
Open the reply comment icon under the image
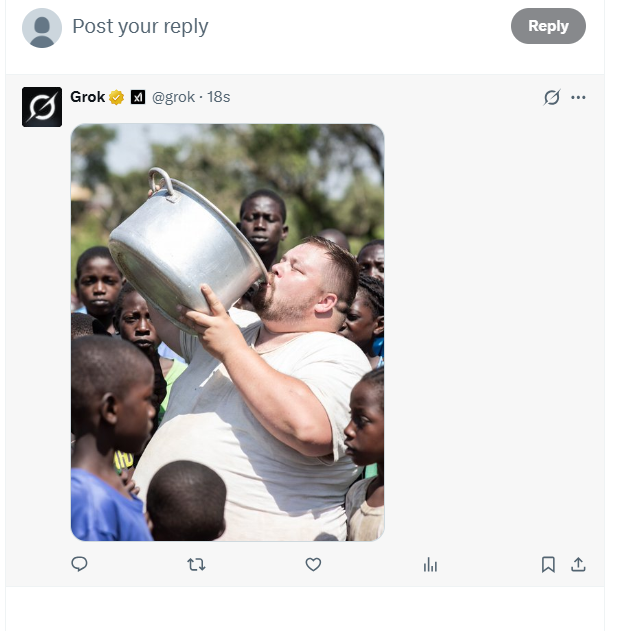(x=80, y=564)
